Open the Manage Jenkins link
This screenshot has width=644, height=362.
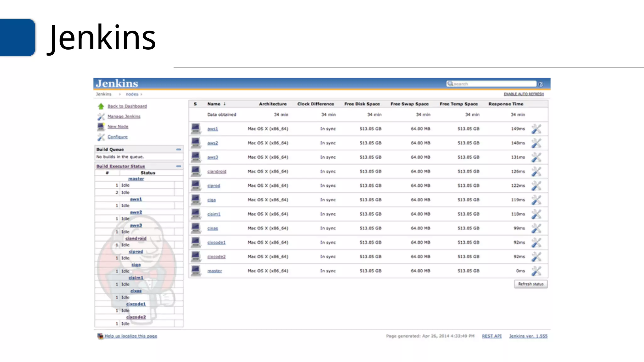(124, 117)
